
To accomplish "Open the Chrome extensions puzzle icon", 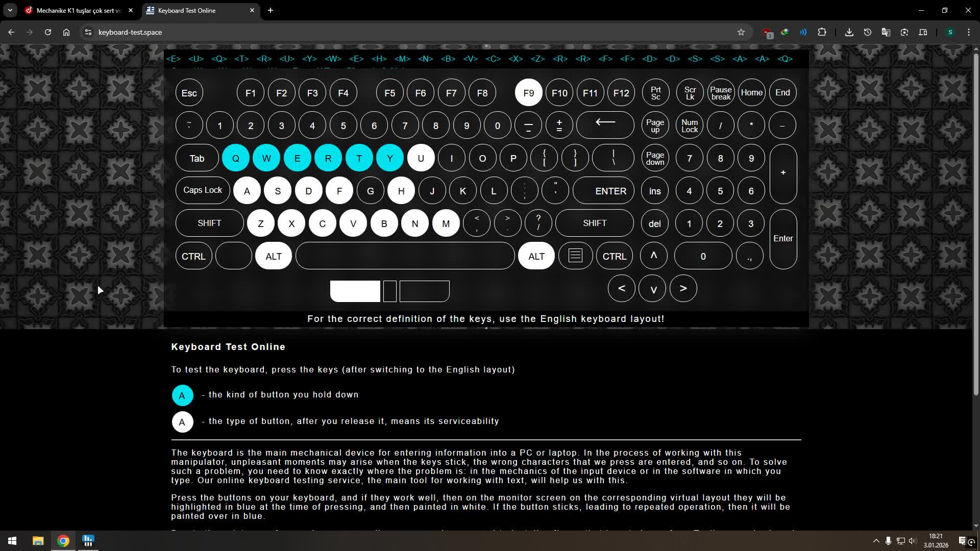I will [822, 32].
